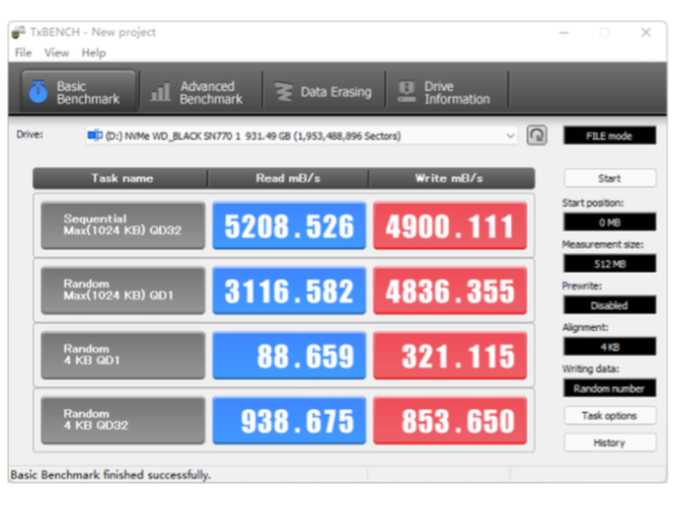Open the View menu
Viewport: 681px width, 524px height.
pos(56,53)
